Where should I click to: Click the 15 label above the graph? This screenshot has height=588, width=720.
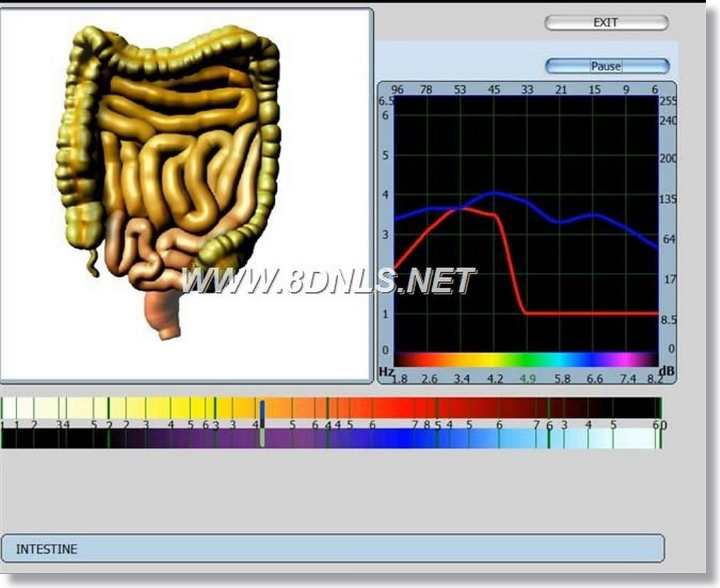tap(595, 90)
